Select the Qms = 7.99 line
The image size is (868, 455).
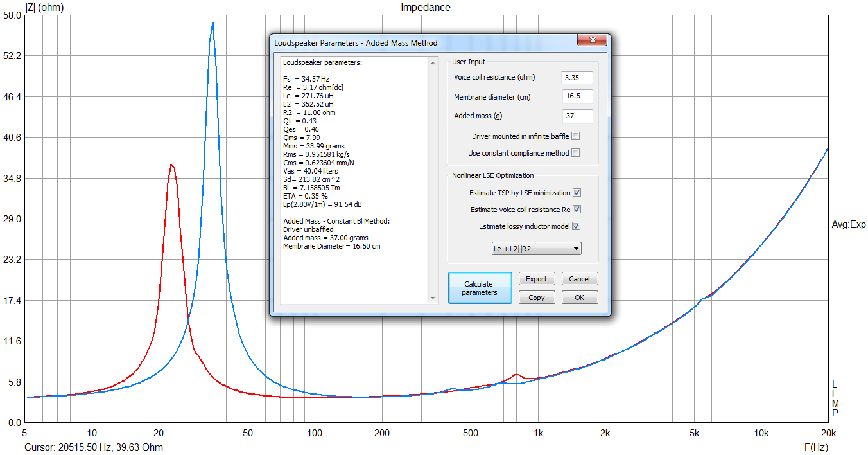click(x=302, y=138)
